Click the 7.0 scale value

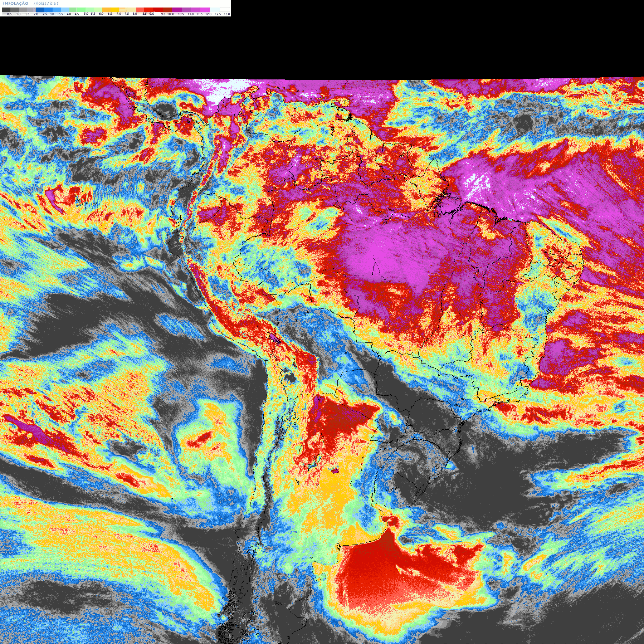click(x=119, y=14)
